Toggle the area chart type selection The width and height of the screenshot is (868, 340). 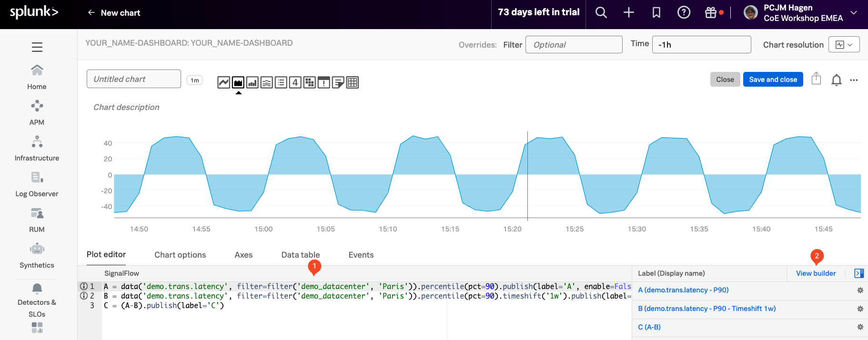click(x=238, y=82)
